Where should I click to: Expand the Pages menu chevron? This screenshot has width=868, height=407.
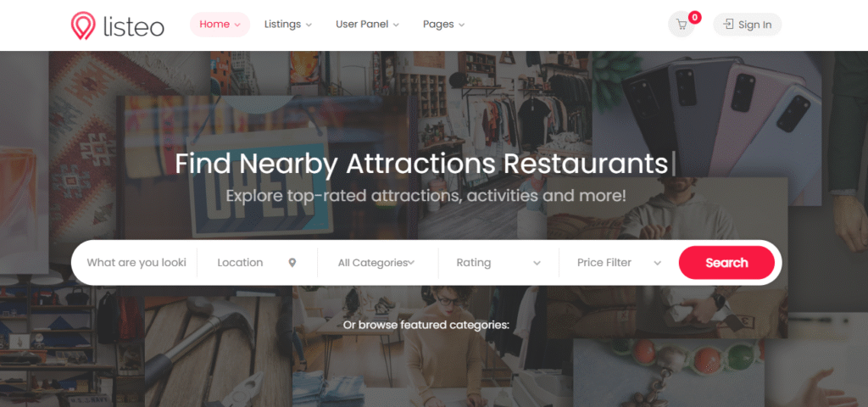[462, 25]
